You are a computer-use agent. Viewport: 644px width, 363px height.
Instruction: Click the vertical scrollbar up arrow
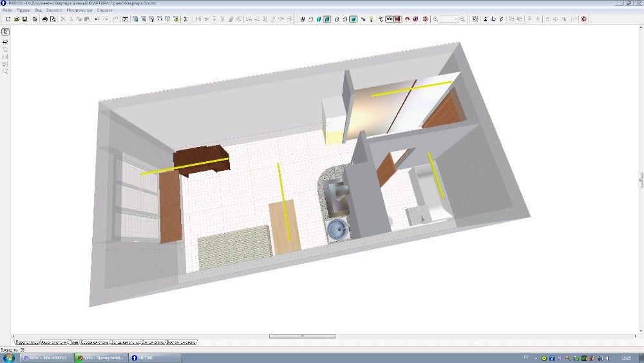pos(641,28)
